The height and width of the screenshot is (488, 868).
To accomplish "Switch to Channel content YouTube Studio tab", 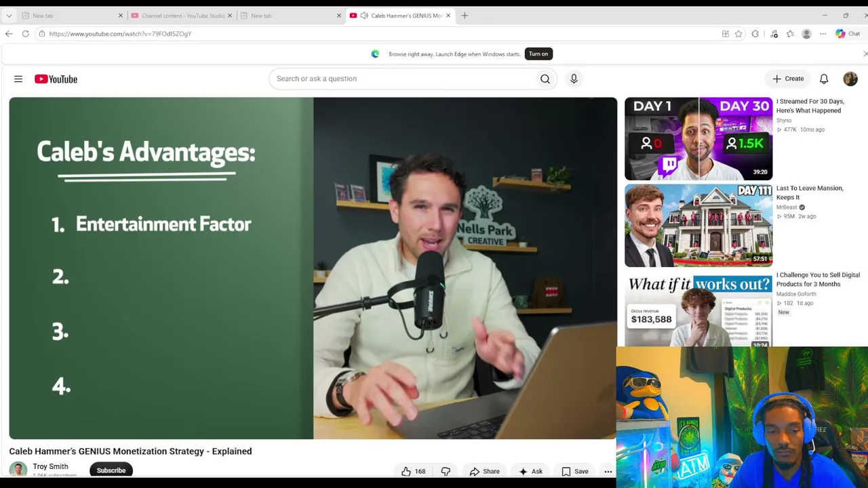I will tap(182, 16).
